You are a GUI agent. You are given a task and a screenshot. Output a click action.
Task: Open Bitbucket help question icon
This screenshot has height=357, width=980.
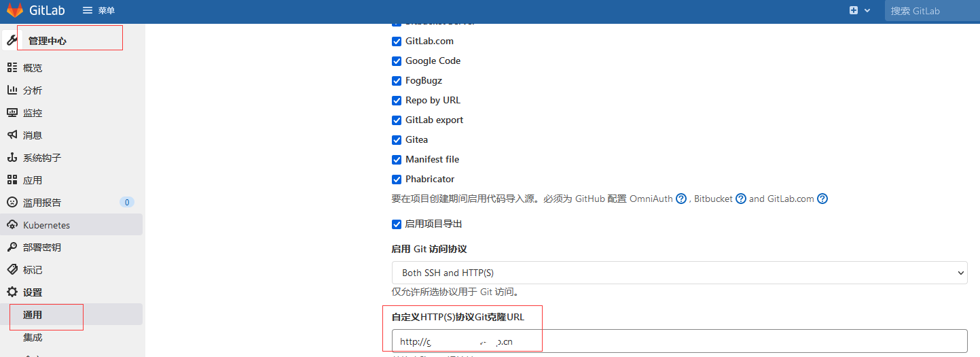click(x=741, y=199)
